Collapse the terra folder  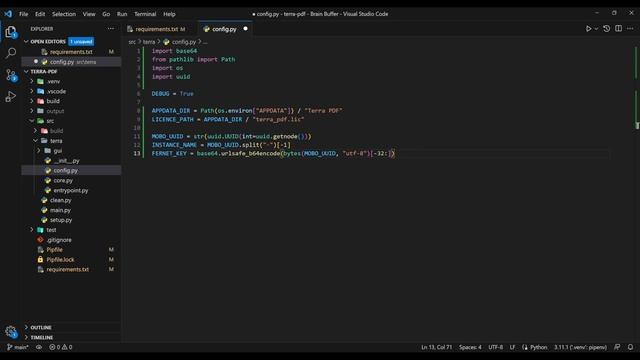[36, 141]
